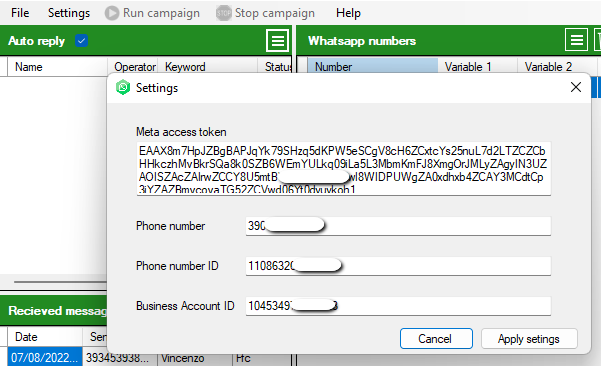Screen dimensions: 601x366
Task: Click the WhatsApp logo in Settings dialog
Action: tap(123, 88)
